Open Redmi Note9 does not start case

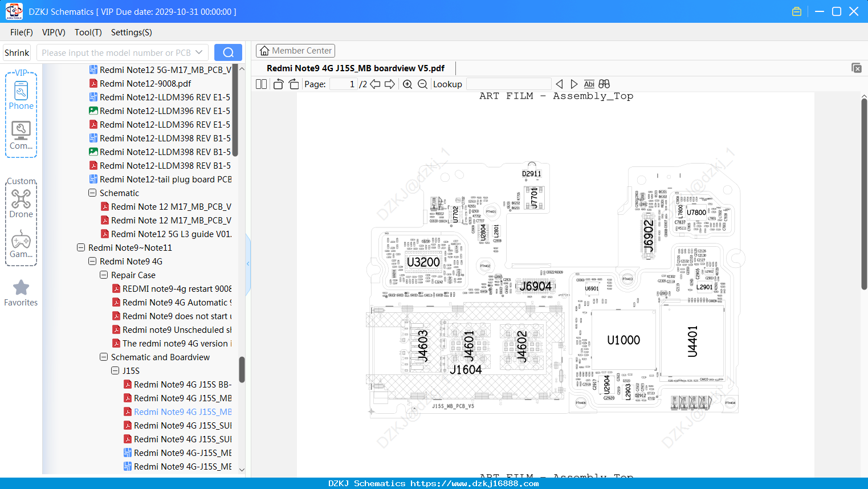click(172, 316)
